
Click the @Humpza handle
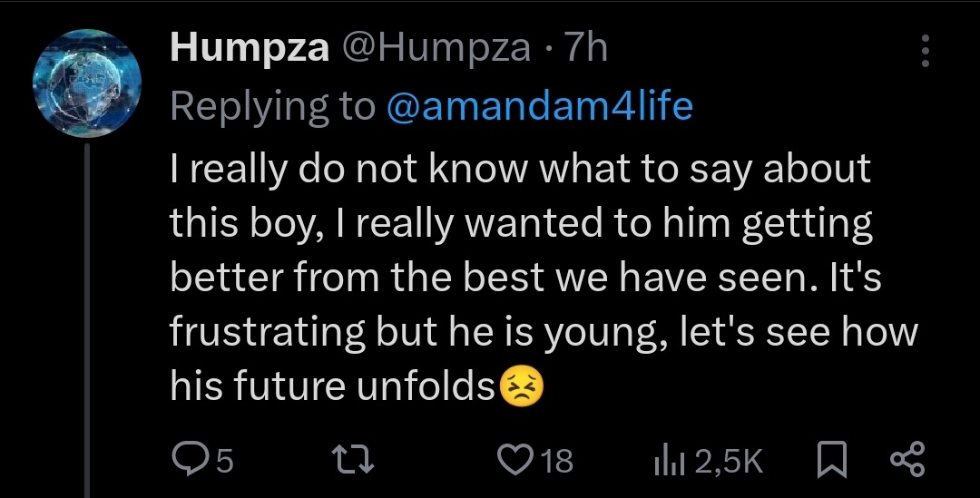(435, 47)
